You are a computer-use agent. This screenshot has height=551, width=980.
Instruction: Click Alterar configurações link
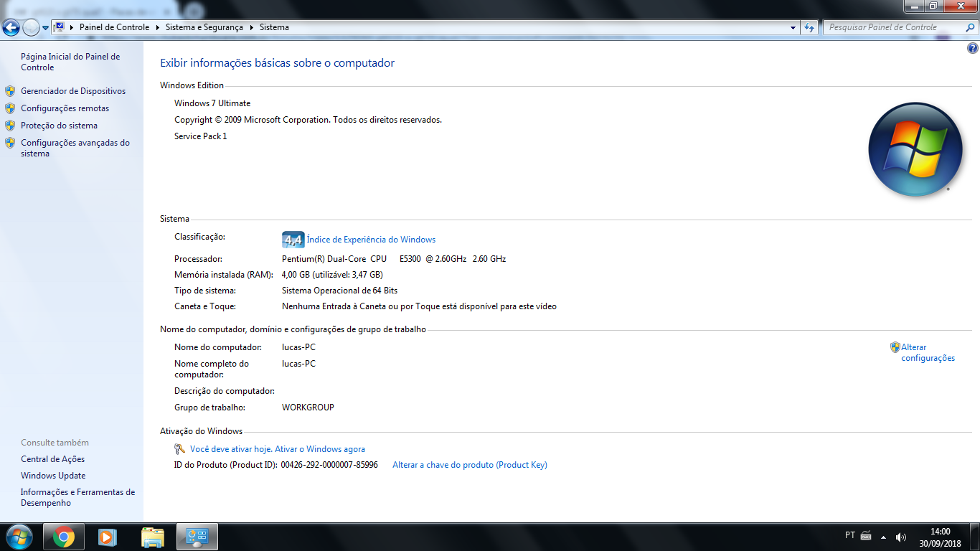pyautogui.click(x=928, y=352)
